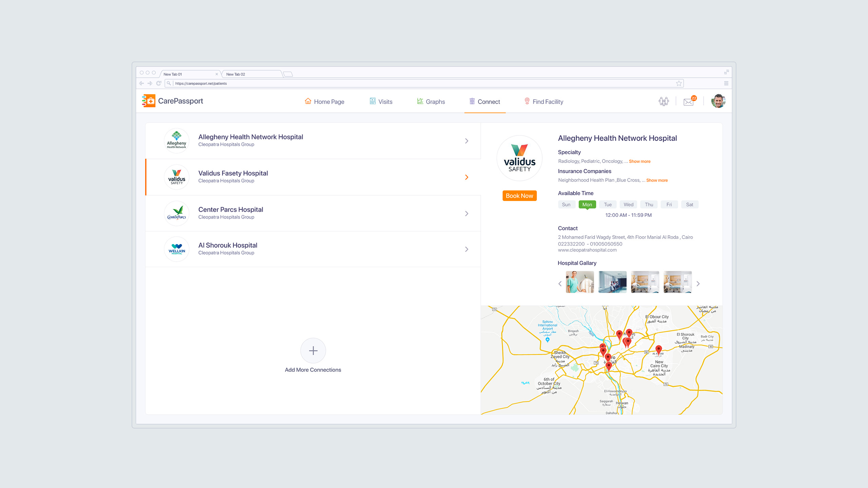Go to next gallery images
Image resolution: width=868 pixels, height=488 pixels.
pyautogui.click(x=698, y=284)
